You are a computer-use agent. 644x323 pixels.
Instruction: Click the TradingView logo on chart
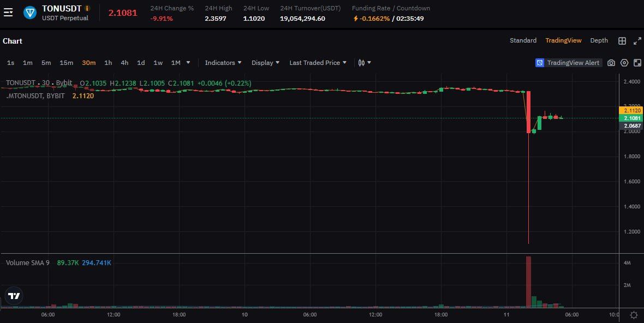(x=14, y=296)
